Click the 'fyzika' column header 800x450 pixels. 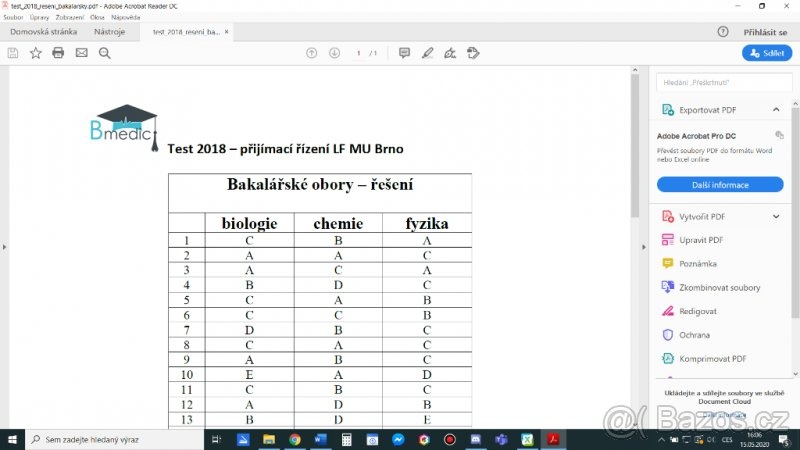coord(427,223)
